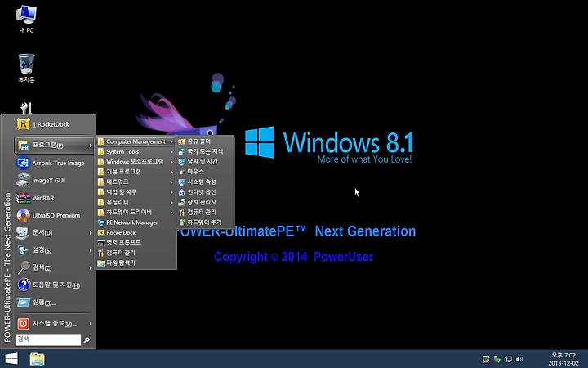Expand Computer Management folder

click(x=136, y=141)
